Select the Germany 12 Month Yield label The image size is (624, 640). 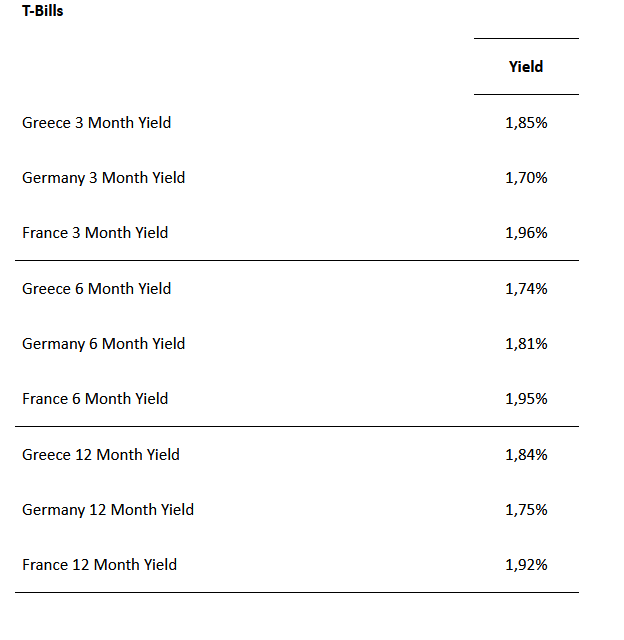[108, 510]
